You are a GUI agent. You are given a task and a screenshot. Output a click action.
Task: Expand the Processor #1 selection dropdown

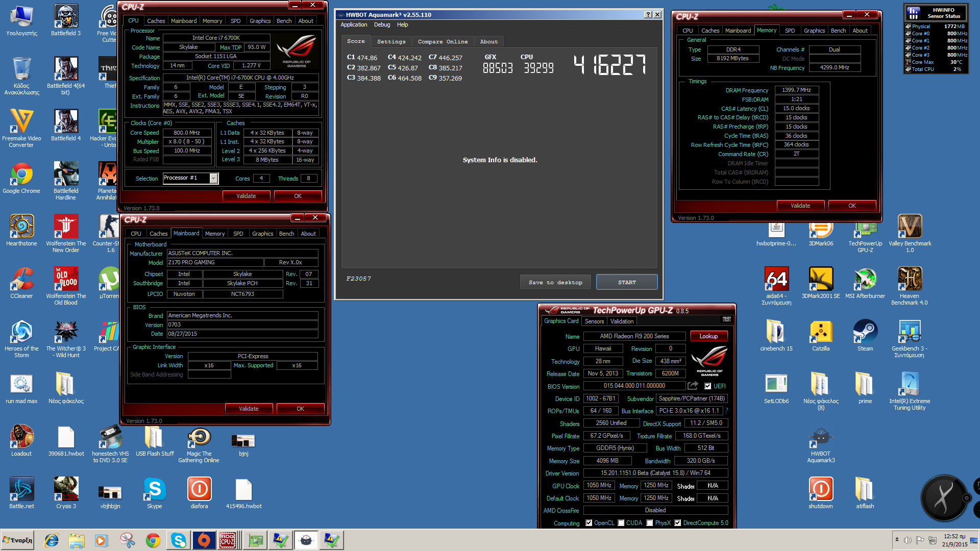coord(214,178)
